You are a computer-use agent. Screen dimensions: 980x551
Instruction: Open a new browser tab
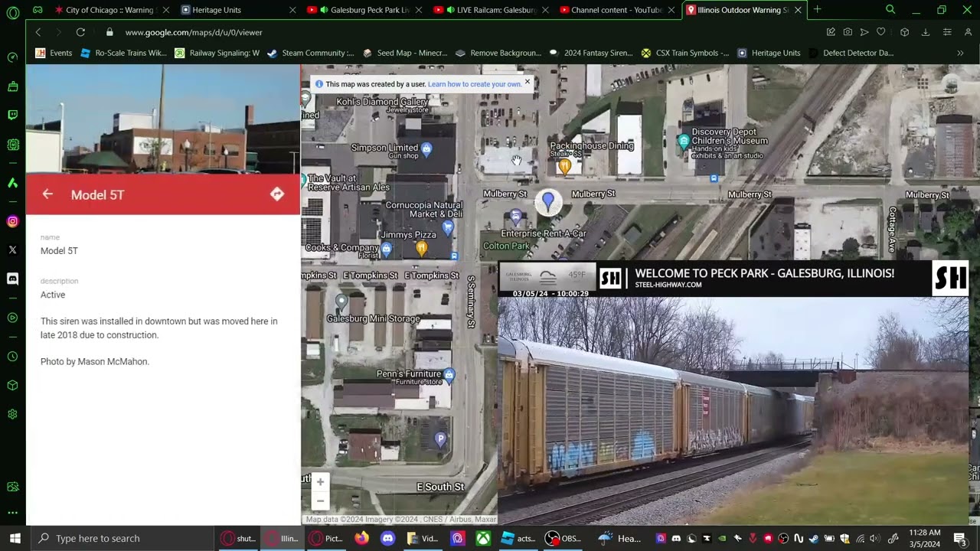click(x=817, y=10)
